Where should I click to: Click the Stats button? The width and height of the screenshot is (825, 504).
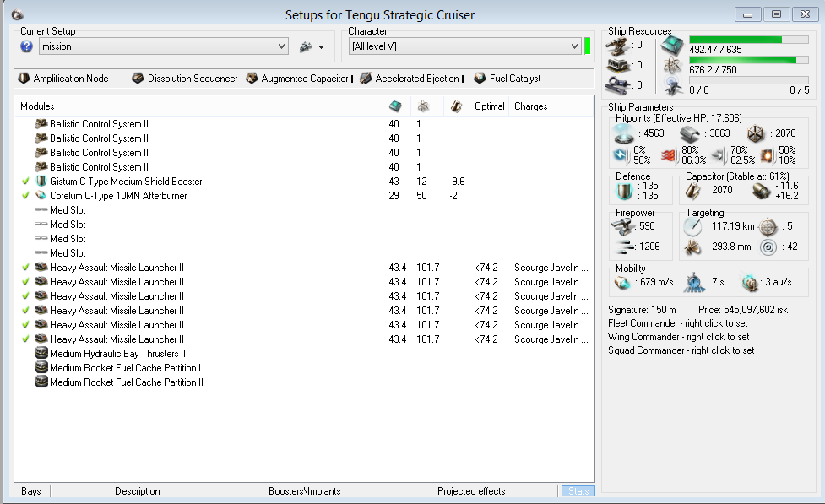coord(578,490)
